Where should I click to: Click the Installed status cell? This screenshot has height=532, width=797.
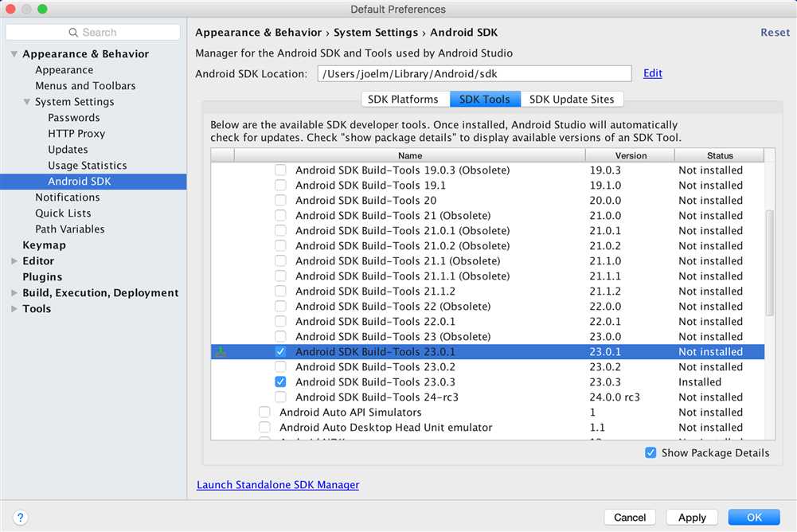(x=699, y=382)
